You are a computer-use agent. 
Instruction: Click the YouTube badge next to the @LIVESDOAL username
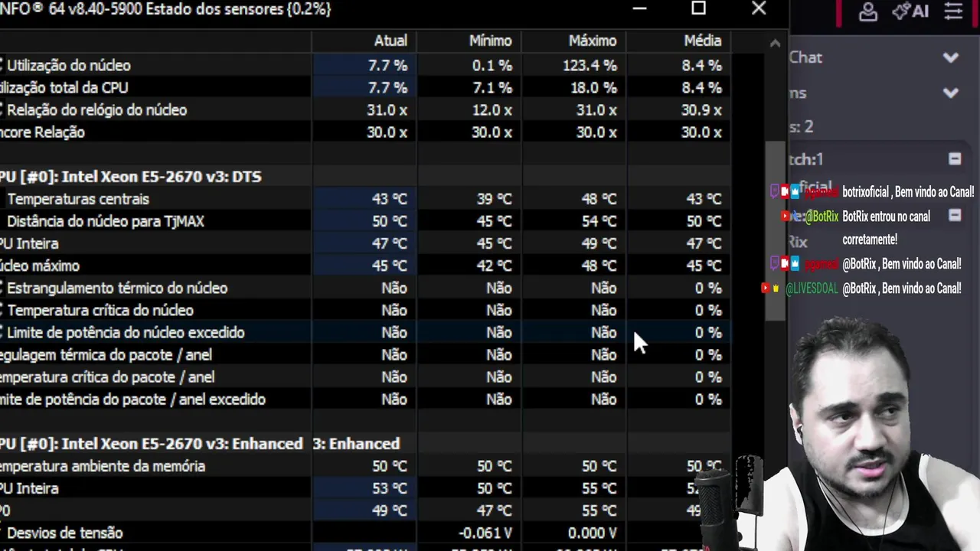click(766, 289)
